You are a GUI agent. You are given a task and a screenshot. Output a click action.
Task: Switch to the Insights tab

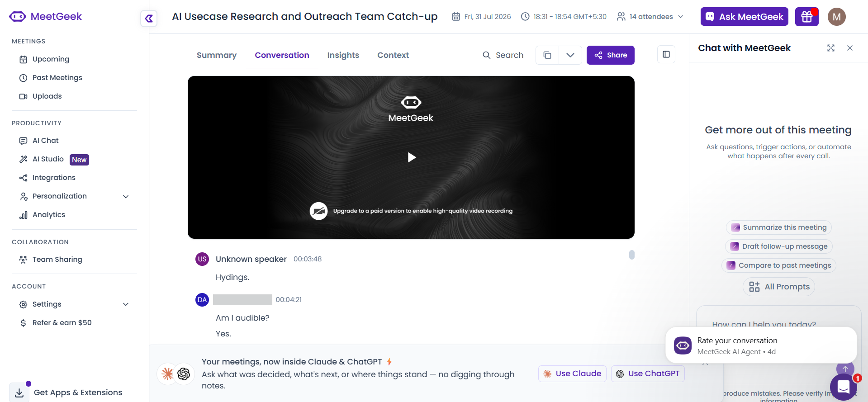click(x=343, y=55)
